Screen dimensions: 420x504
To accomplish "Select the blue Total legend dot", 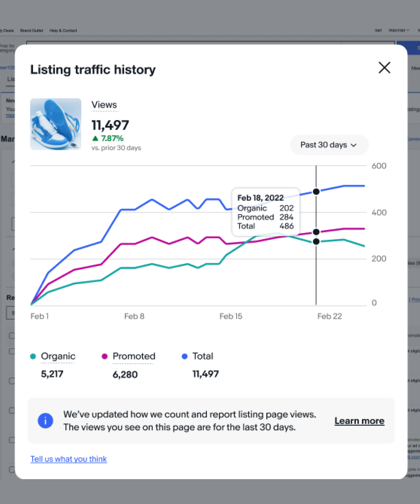I will [x=184, y=356].
